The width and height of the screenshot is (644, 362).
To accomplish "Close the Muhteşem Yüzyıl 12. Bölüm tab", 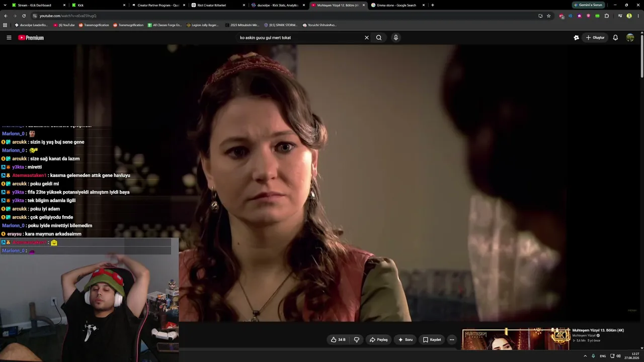I will coord(364,5).
